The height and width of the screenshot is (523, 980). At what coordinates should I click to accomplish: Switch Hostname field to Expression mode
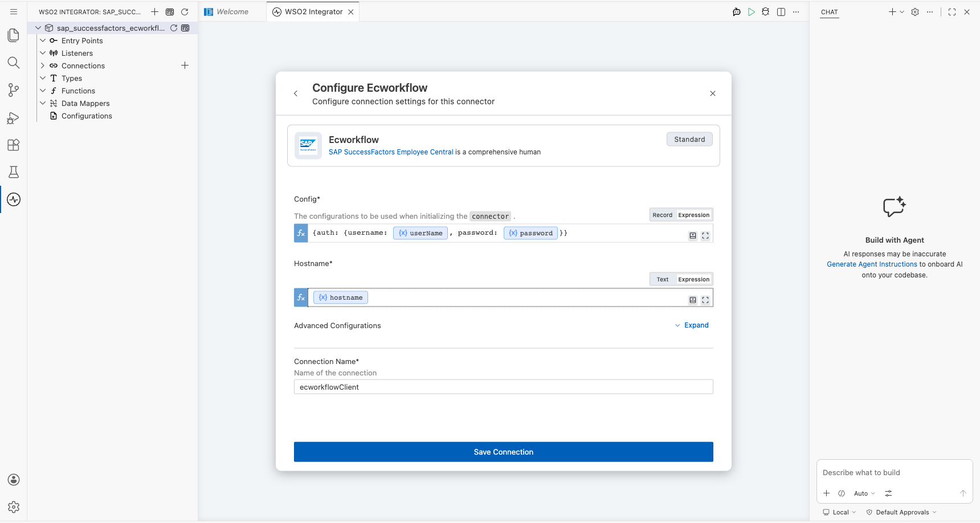(694, 280)
